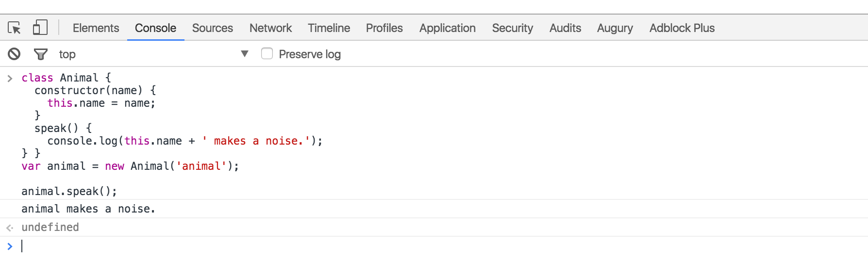Image resolution: width=868 pixels, height=262 pixels.
Task: Select the Timeline tab
Action: click(329, 28)
